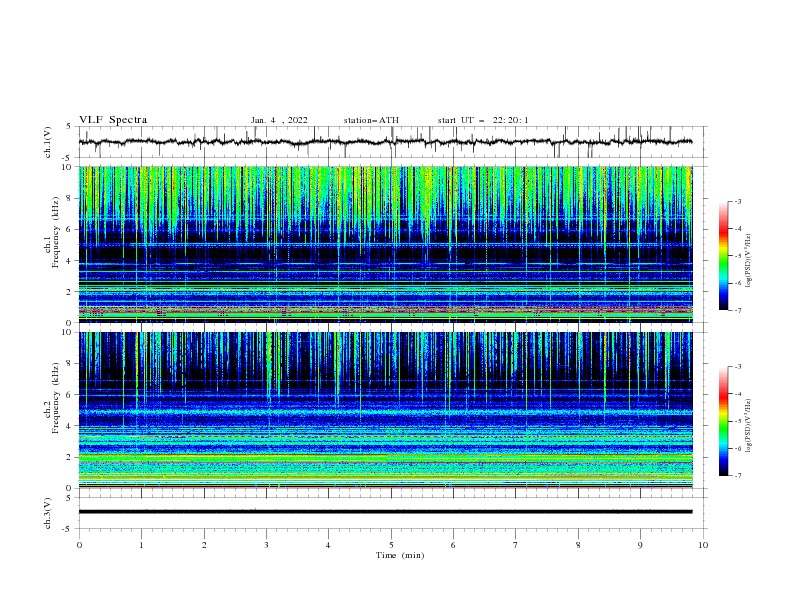Click the 'start UT = 22:20:1' text
792x612 pixels.
(483, 120)
